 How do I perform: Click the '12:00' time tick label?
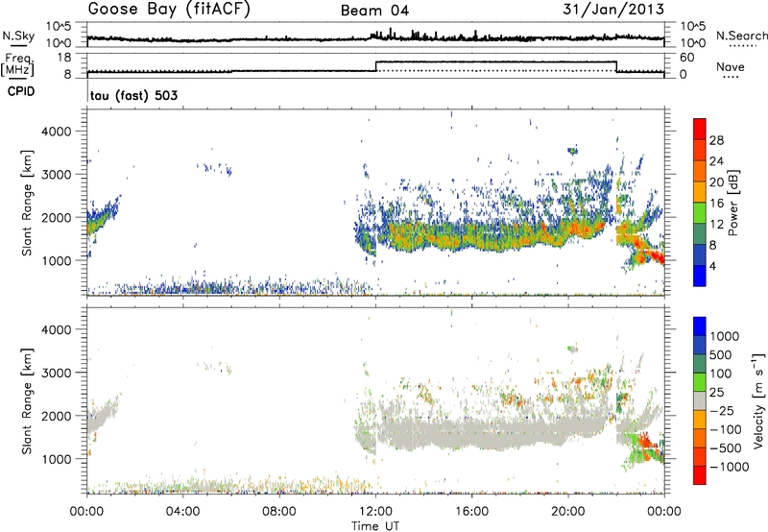pos(375,512)
